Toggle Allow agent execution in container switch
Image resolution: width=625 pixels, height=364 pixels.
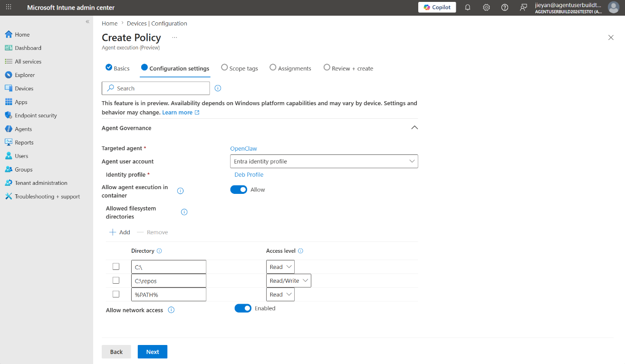(x=239, y=190)
